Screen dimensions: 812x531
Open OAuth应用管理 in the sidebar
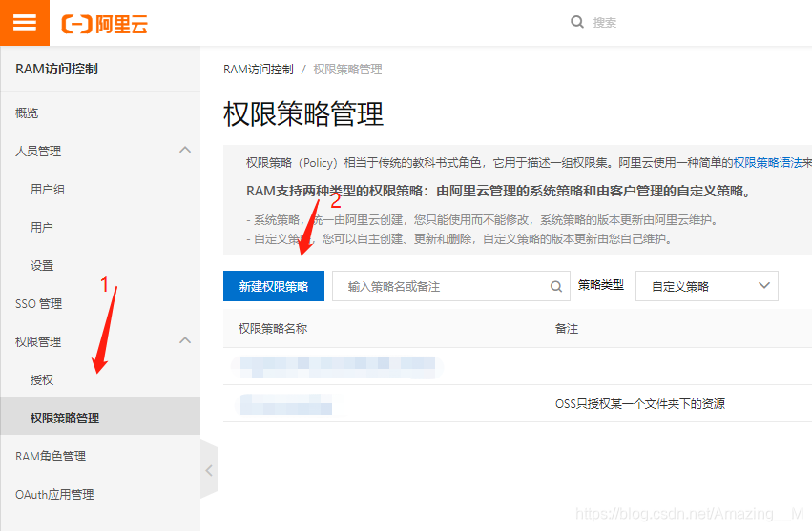[x=54, y=494]
